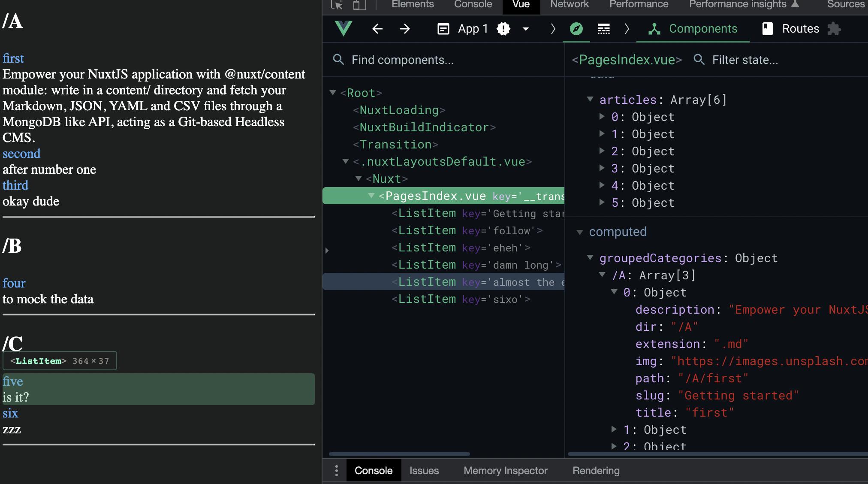Collapse the computed section

580,232
